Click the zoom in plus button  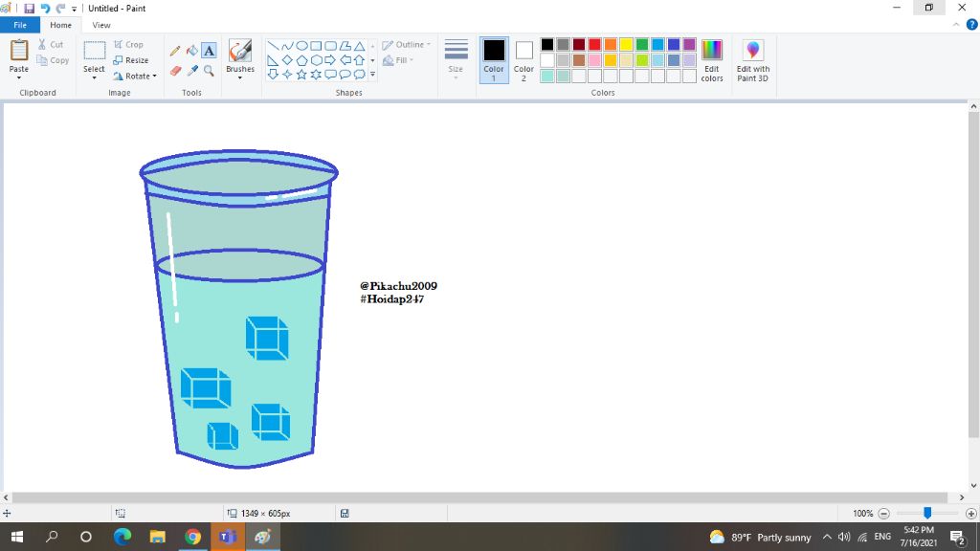click(x=970, y=514)
